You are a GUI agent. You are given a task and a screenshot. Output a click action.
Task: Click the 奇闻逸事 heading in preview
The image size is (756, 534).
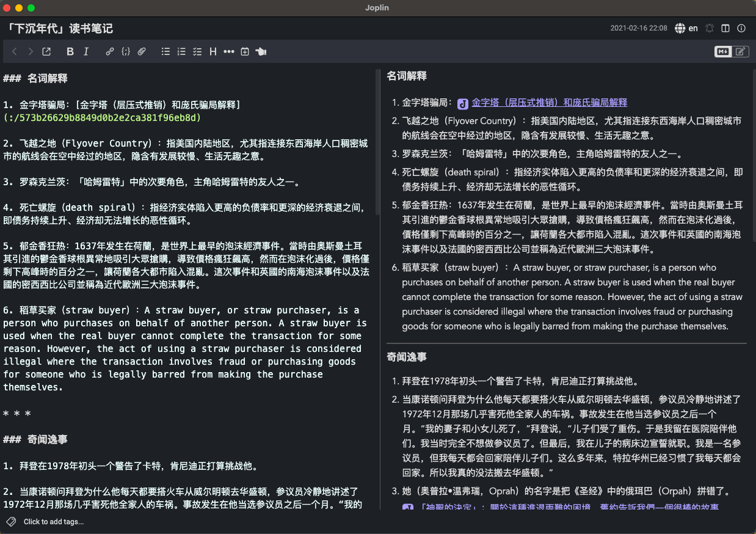pyautogui.click(x=407, y=357)
